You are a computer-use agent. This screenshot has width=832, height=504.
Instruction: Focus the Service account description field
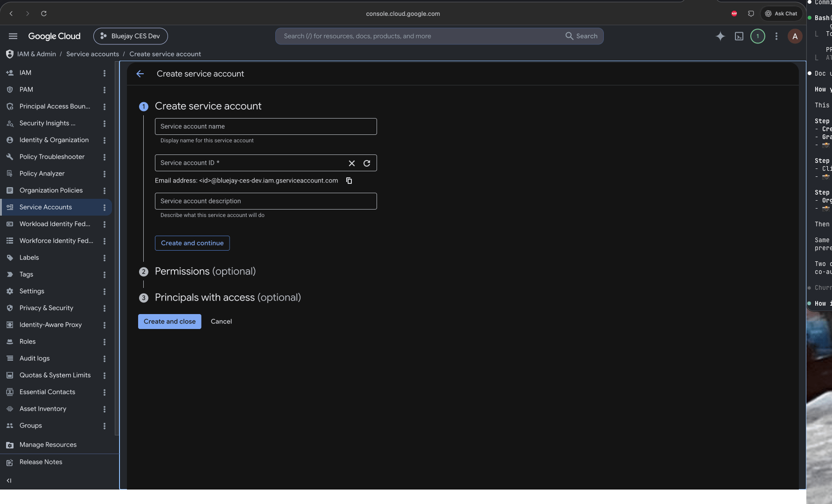(x=266, y=201)
